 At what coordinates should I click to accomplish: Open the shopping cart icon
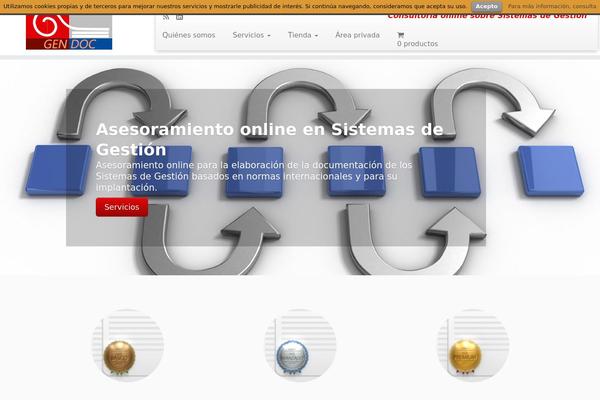(x=401, y=35)
